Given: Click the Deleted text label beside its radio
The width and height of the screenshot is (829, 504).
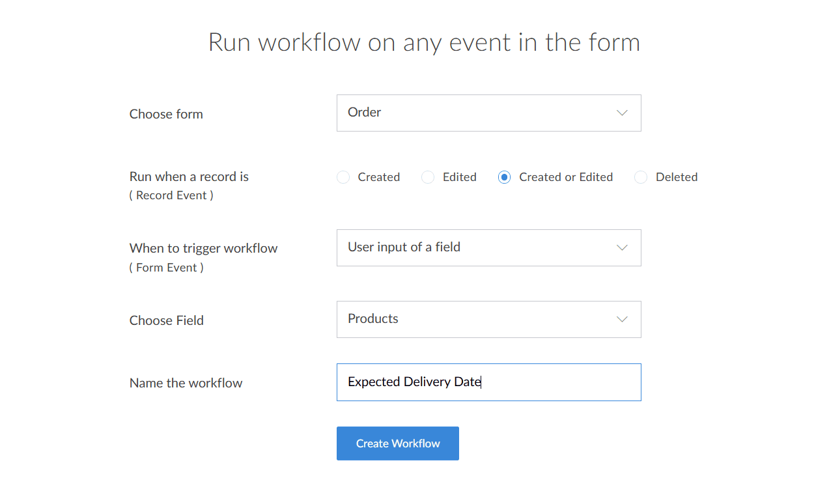Looking at the screenshot, I should (677, 177).
